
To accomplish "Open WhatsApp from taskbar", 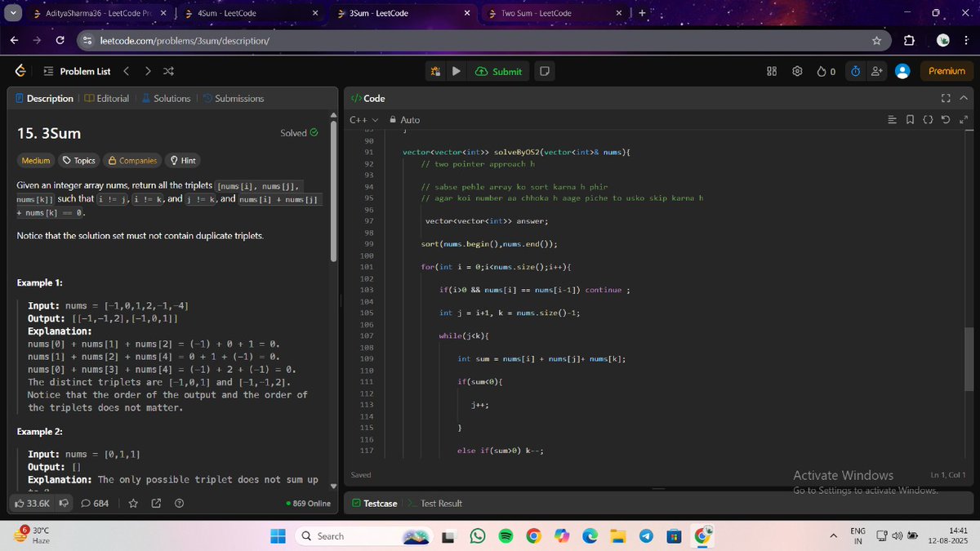I will [x=477, y=536].
